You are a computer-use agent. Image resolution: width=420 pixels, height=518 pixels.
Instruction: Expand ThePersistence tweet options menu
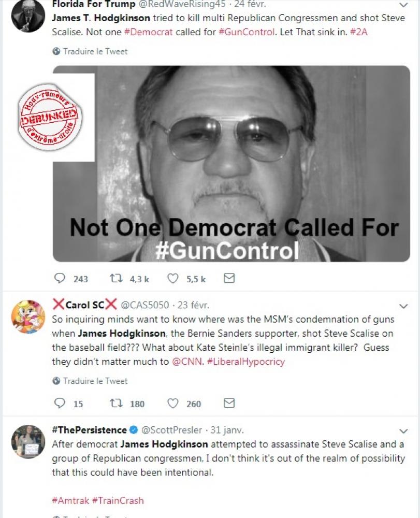404,431
